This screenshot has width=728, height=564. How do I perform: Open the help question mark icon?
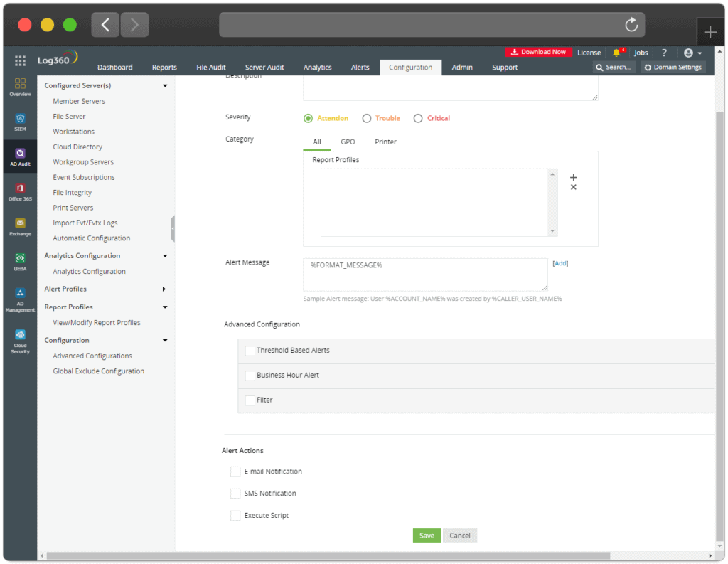coord(664,53)
